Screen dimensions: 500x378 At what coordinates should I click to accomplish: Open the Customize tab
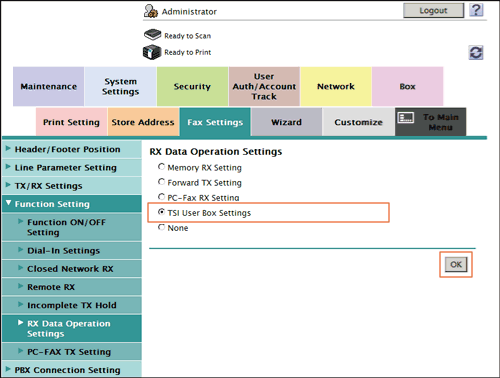pos(358,122)
